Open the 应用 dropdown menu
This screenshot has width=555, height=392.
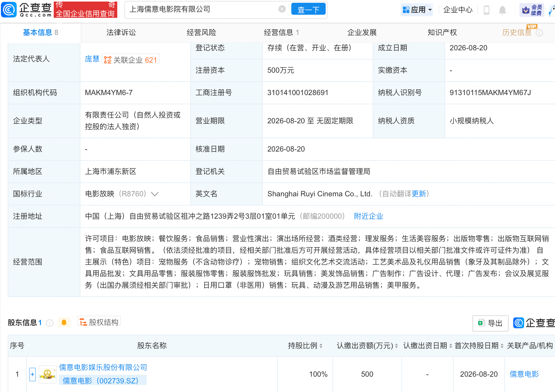(x=417, y=10)
